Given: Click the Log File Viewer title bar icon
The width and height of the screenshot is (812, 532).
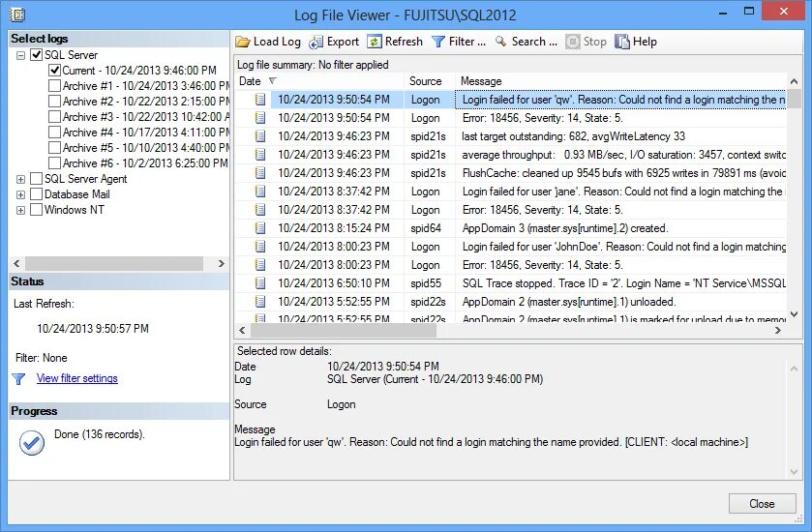Looking at the screenshot, I should click(17, 14).
